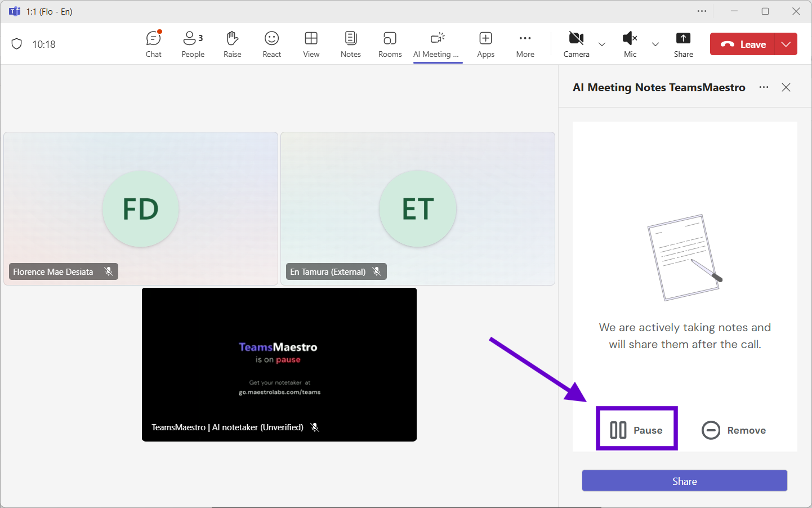
Task: Click the meeting timer 10:18
Action: click(x=44, y=44)
